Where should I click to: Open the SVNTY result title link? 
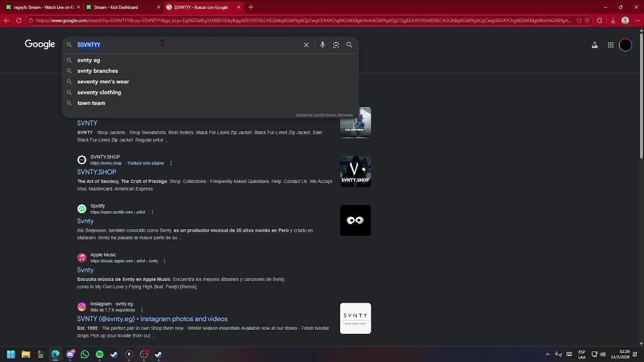tap(87, 123)
